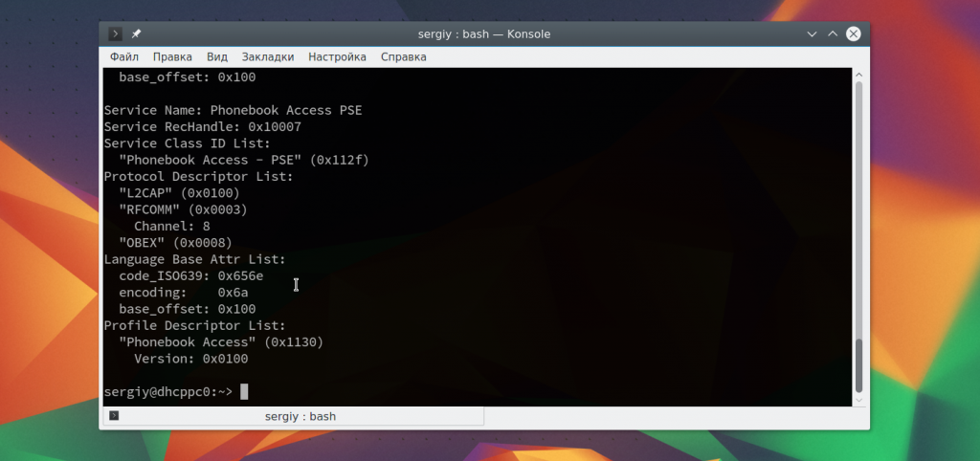The width and height of the screenshot is (980, 461).
Task: Click the window title 'sergiy : bash — Konsole'
Action: click(x=484, y=33)
